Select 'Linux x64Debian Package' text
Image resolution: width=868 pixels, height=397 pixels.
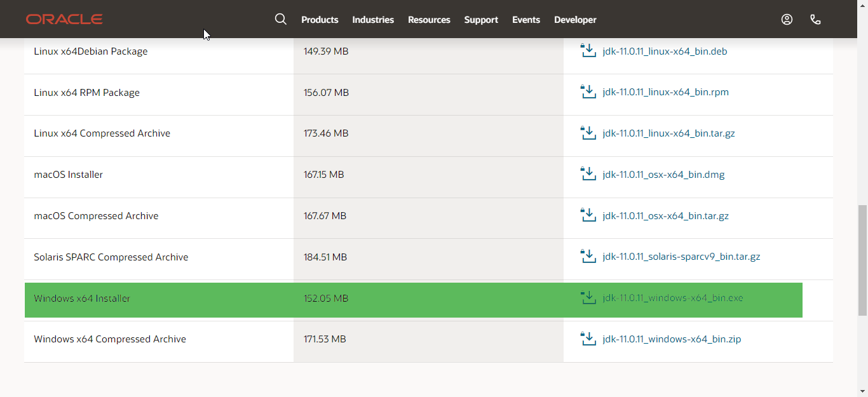pyautogui.click(x=91, y=51)
